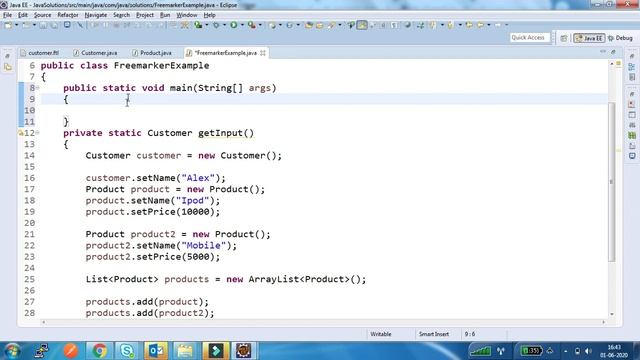Click the blue monitor toolbar icon
Viewport: 640px width, 360px height.
[67, 25]
